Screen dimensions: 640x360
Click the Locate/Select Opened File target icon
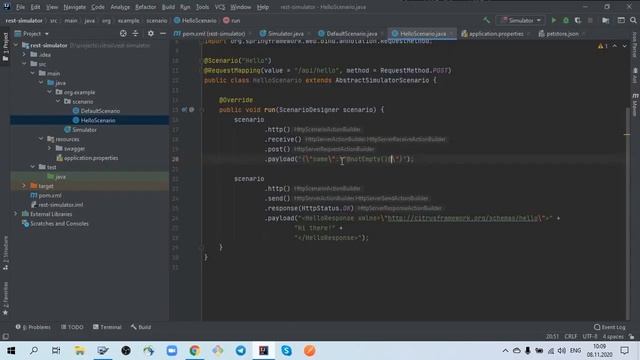click(x=123, y=33)
